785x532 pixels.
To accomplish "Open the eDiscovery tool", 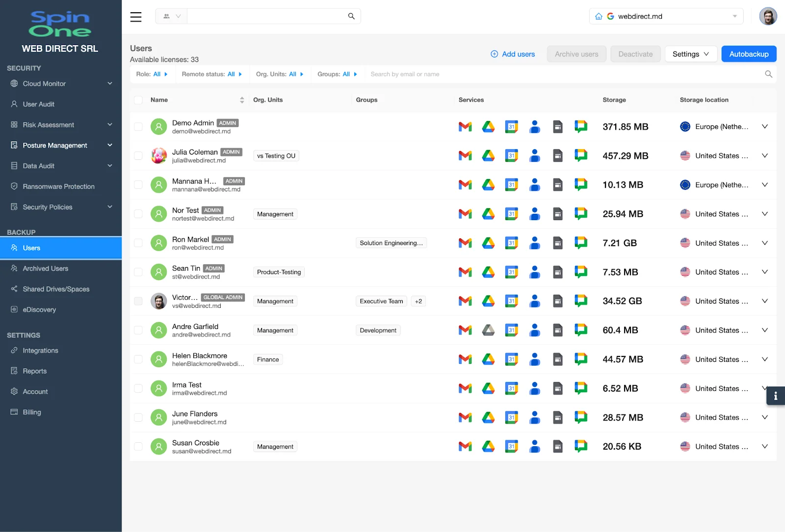I will (39, 309).
